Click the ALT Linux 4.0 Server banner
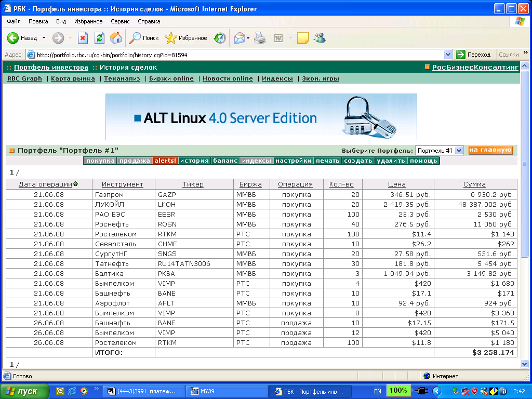This screenshot has width=532, height=399. coord(261,117)
